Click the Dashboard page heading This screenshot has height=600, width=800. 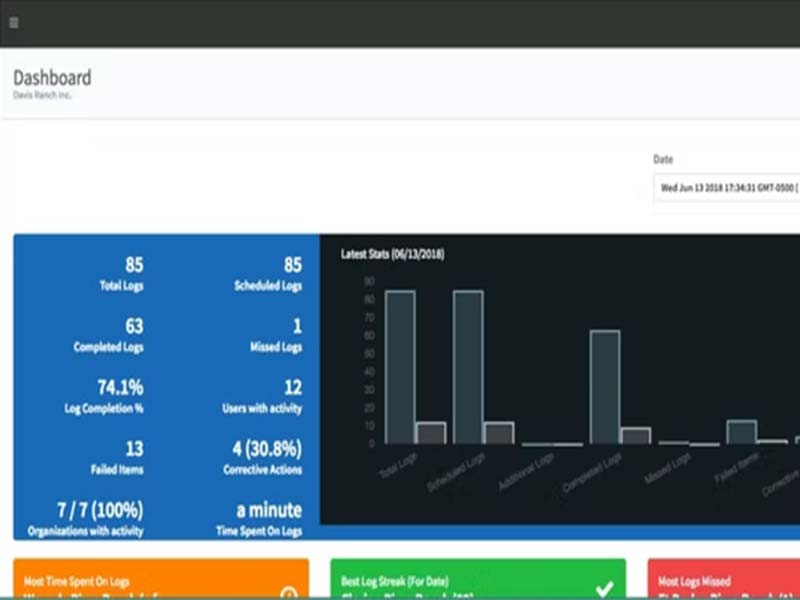[52, 78]
